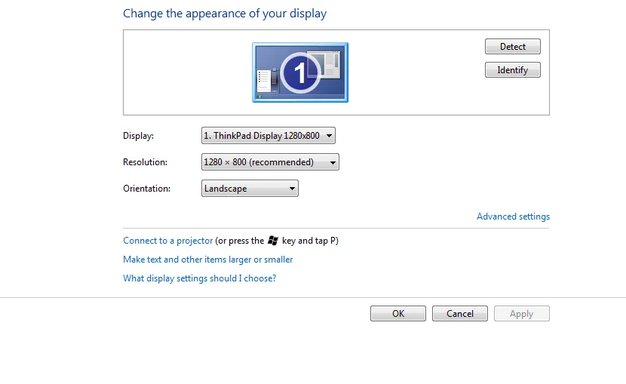Click the Resolution: label text
Screen dimensions: 626x384
(145, 162)
